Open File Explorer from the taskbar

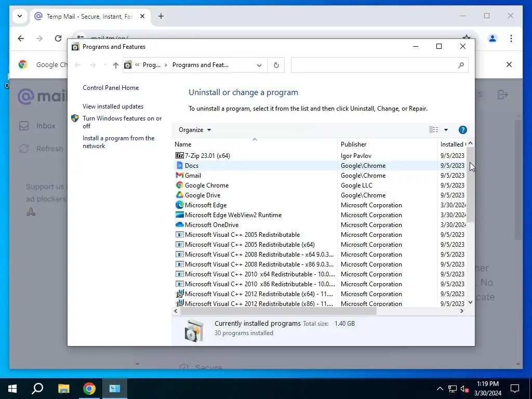(63, 389)
